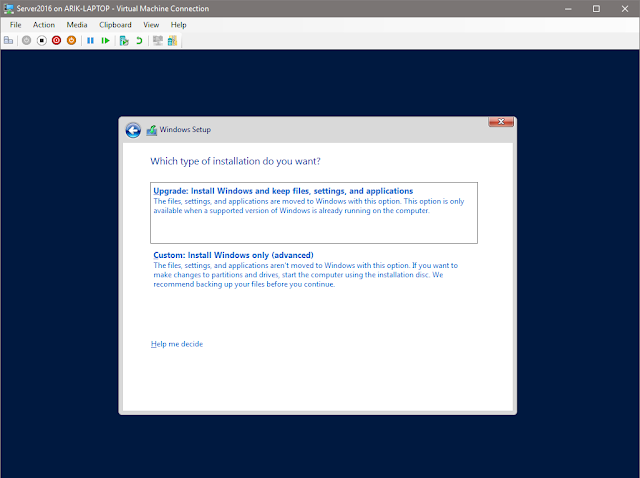Minimize the Virtual Machine Connection window

[568, 9]
